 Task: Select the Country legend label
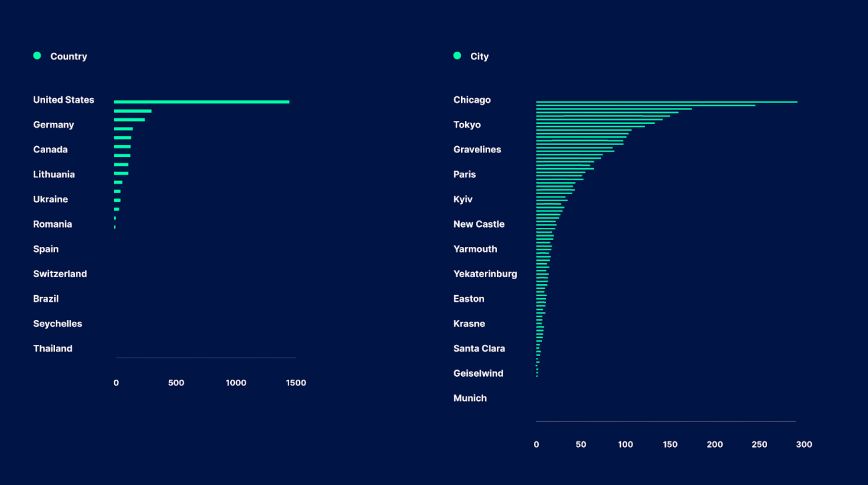point(68,57)
